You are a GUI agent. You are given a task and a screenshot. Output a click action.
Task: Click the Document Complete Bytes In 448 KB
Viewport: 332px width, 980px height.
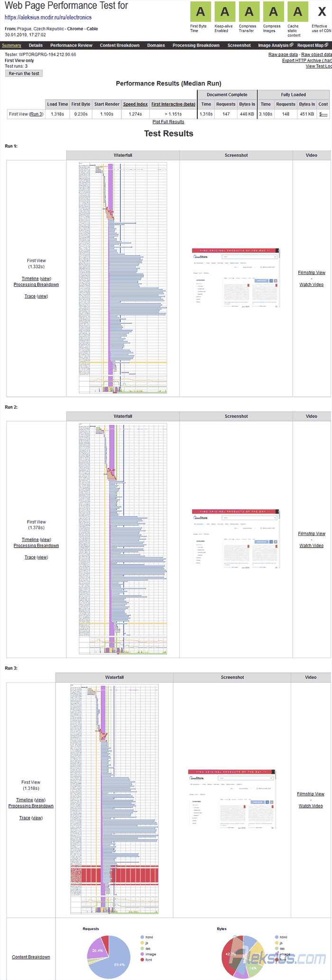(x=247, y=114)
